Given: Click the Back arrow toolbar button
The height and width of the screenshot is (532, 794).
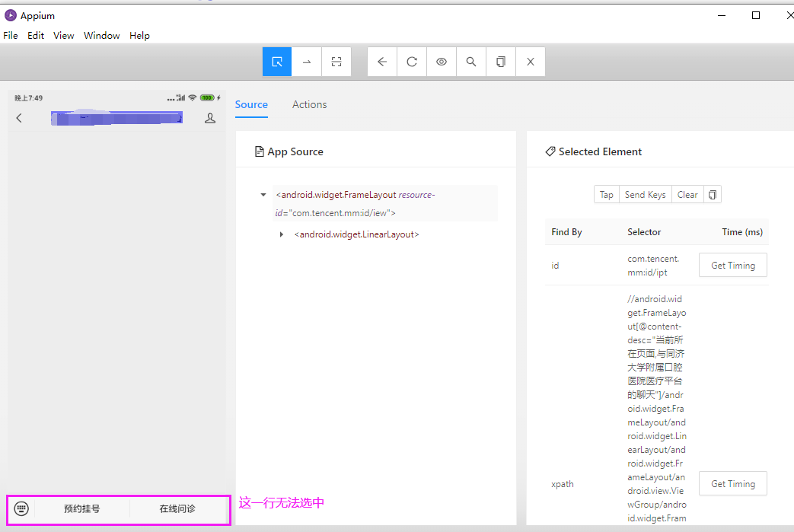Looking at the screenshot, I should coord(382,62).
